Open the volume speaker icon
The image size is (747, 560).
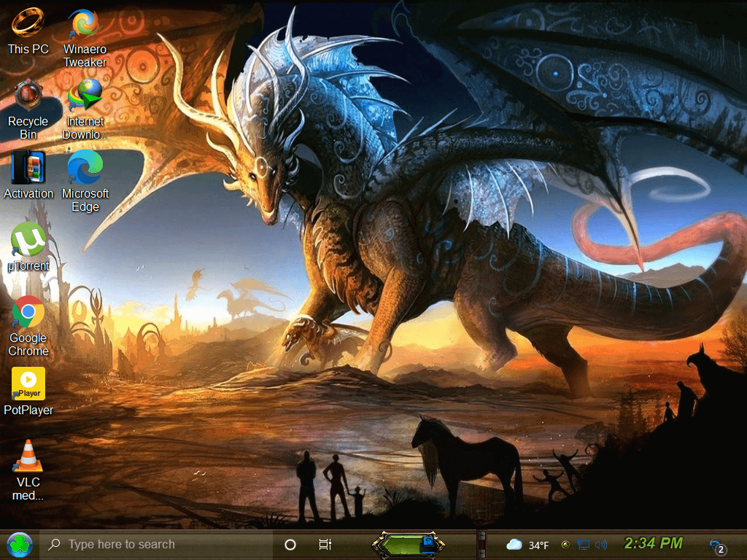pos(601,544)
